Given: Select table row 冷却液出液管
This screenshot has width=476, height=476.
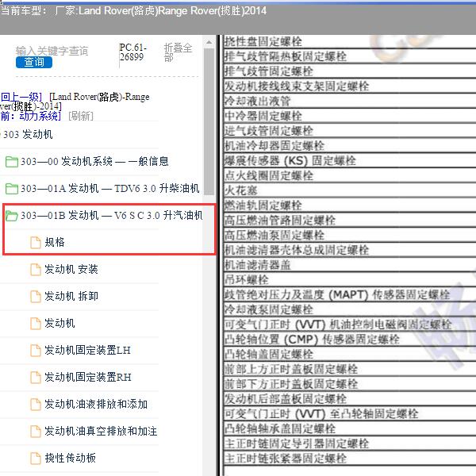Looking at the screenshot, I should (x=349, y=101).
